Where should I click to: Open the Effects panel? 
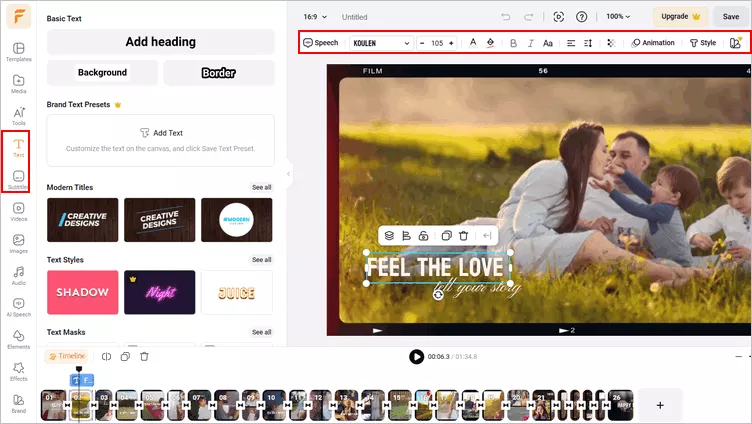(19, 372)
